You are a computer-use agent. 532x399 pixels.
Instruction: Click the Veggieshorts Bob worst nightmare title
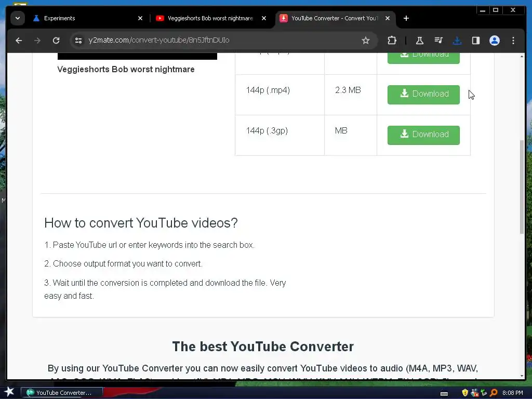126,70
